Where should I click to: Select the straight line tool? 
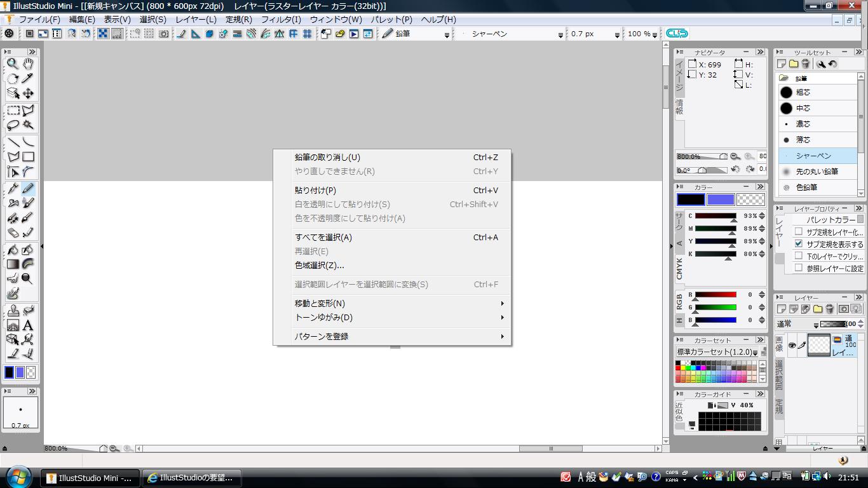(13, 142)
